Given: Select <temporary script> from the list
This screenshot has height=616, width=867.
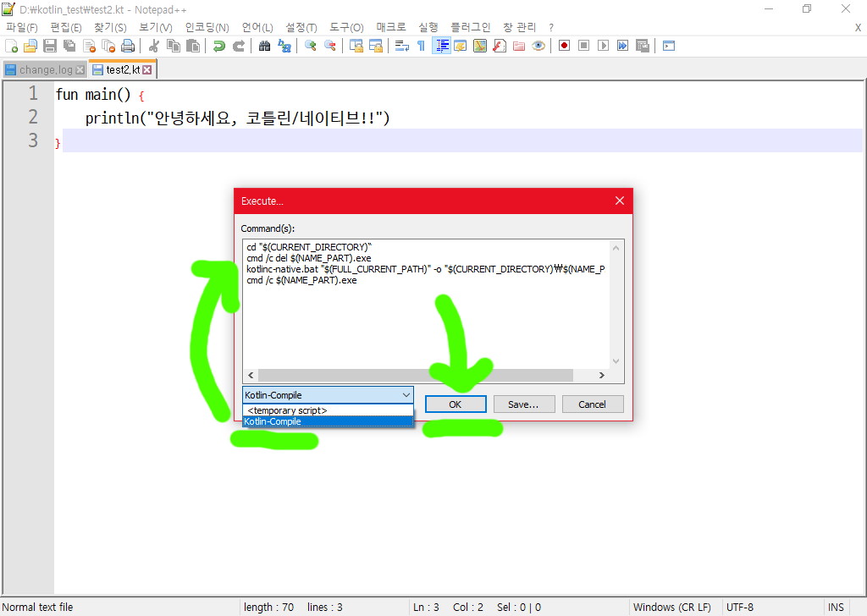Looking at the screenshot, I should 328,410.
